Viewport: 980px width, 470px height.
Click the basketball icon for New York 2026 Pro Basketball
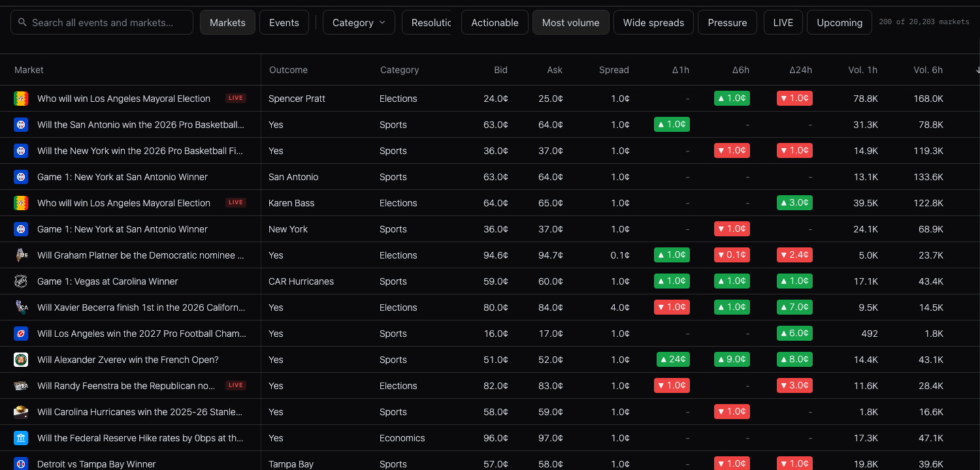(x=21, y=151)
